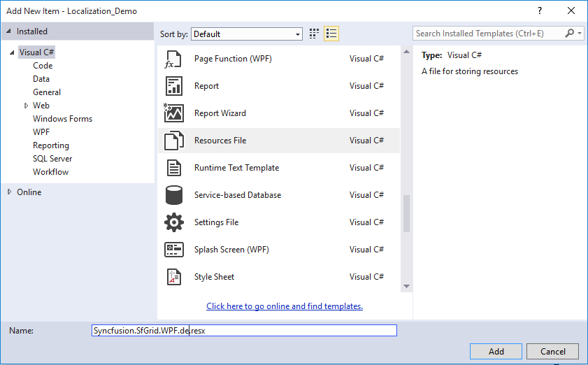588x365 pixels.
Task: Choose the Splash Screen (WPF) icon
Action: (173, 250)
